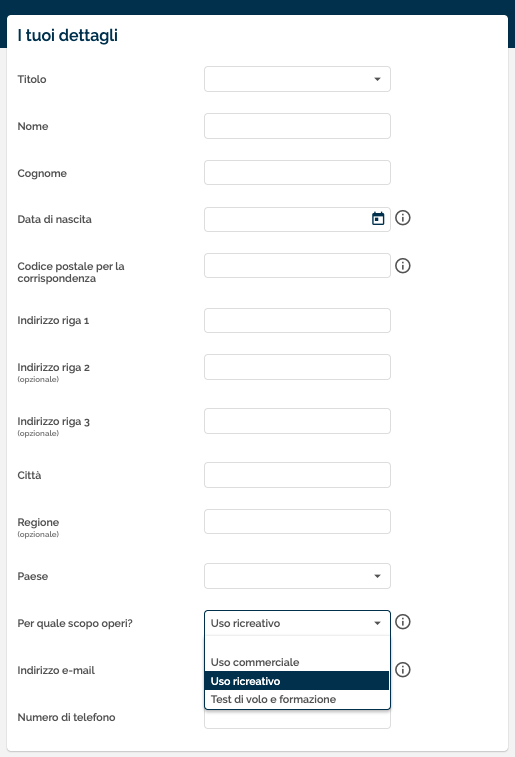Show info for Codice postale field

coord(403,266)
